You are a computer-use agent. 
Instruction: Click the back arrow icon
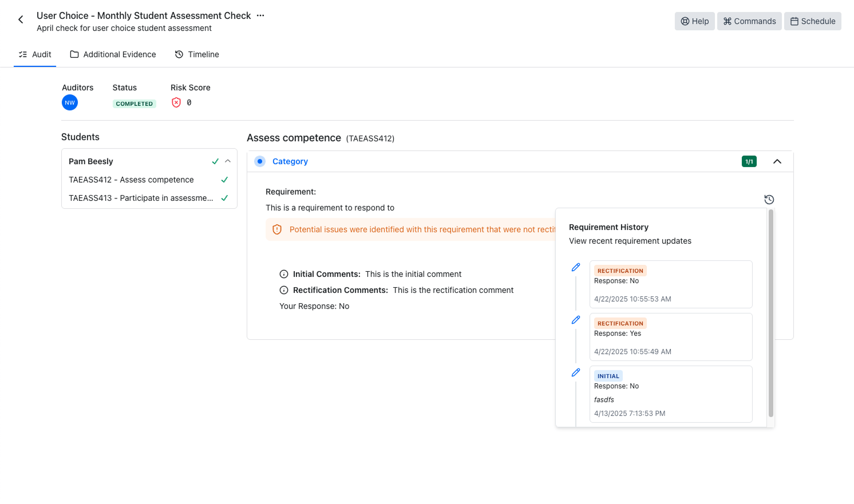click(x=21, y=20)
